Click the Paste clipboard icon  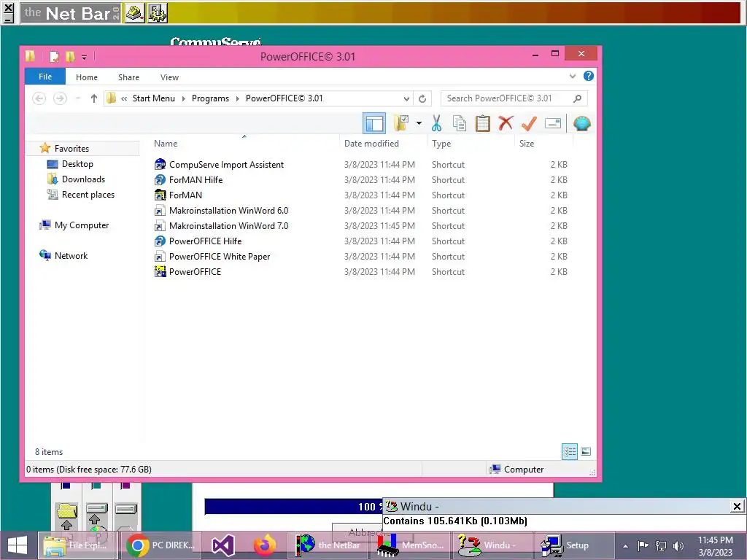[483, 123]
